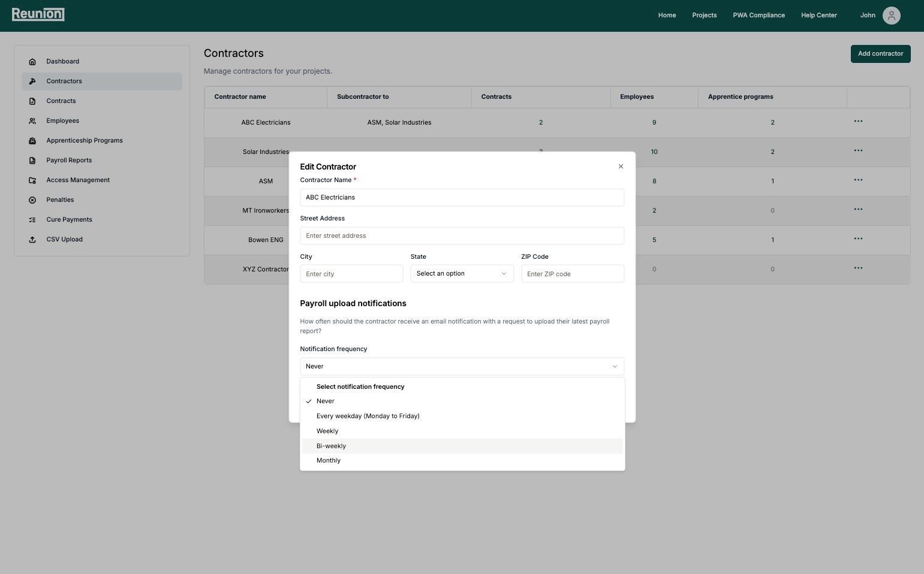Choose the Bi-weekly notification option

pyautogui.click(x=331, y=446)
